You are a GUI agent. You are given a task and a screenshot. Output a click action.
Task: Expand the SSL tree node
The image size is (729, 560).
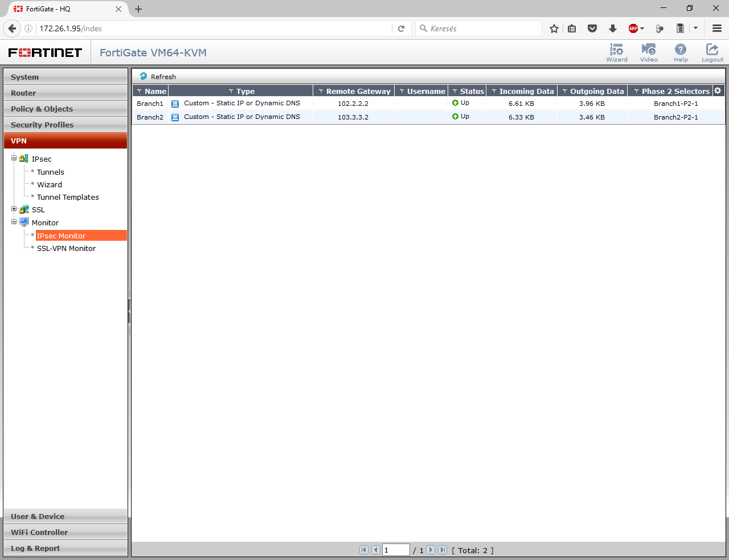click(14, 209)
